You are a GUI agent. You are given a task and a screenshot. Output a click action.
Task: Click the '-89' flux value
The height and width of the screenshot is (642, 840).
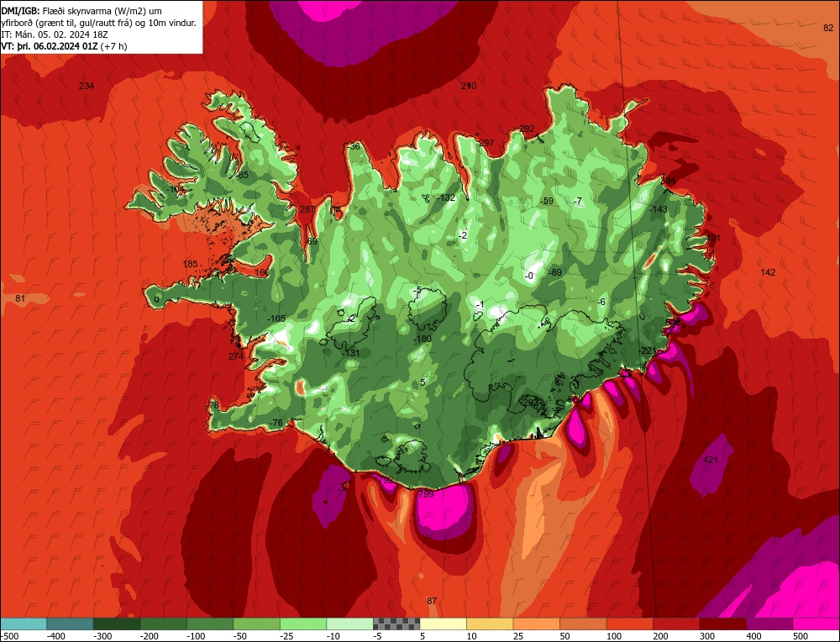554,272
